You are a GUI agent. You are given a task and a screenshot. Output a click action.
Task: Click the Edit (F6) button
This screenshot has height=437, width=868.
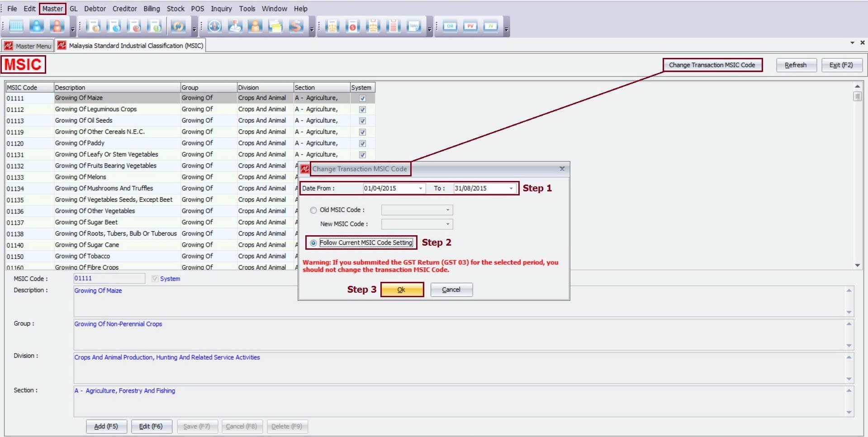(151, 426)
